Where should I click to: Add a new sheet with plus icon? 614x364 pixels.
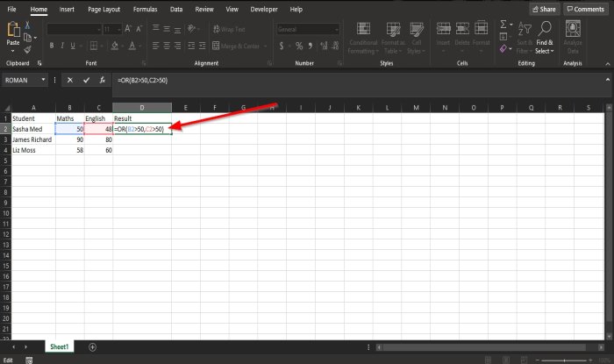point(92,347)
